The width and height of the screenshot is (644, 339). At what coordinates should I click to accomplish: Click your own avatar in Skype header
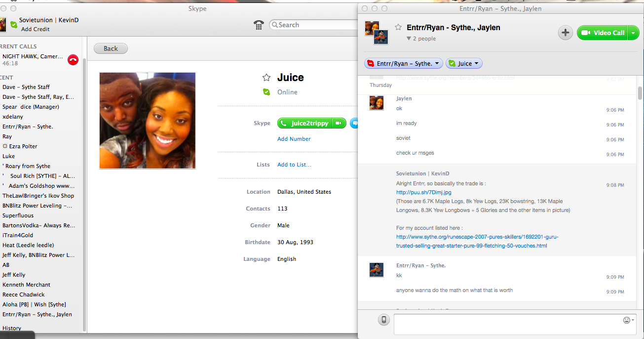point(3,24)
